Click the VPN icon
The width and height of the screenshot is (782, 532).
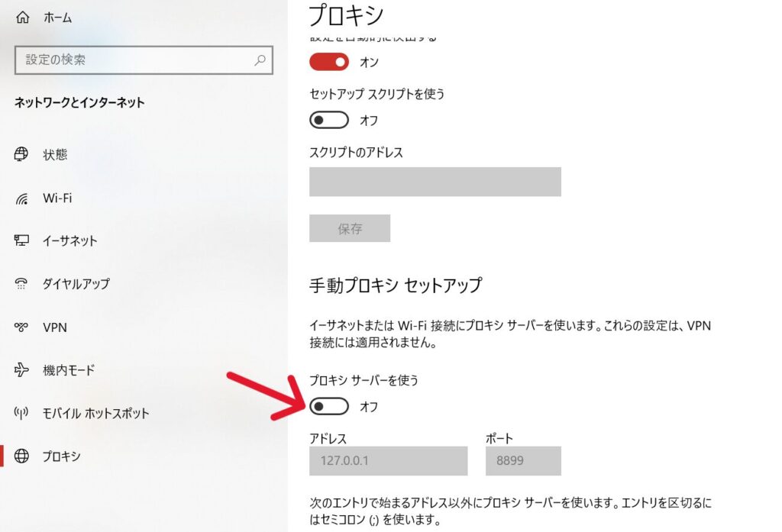coord(22,327)
